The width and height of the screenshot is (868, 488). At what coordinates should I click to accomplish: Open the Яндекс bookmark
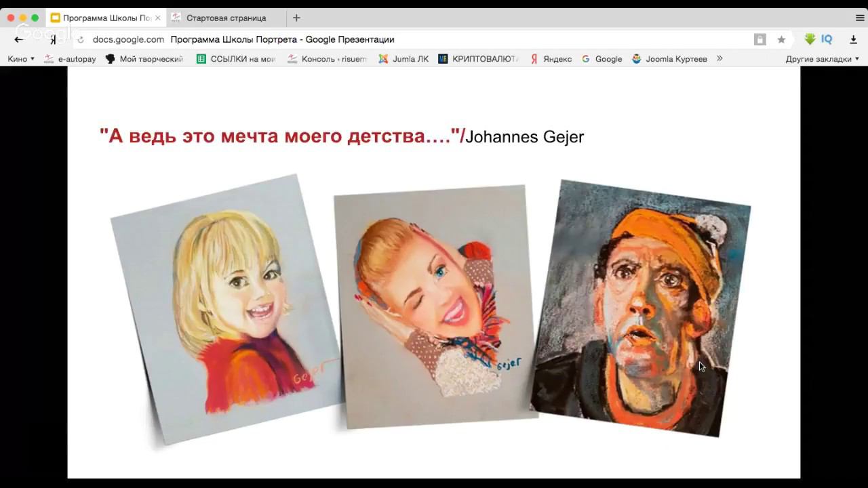point(551,59)
